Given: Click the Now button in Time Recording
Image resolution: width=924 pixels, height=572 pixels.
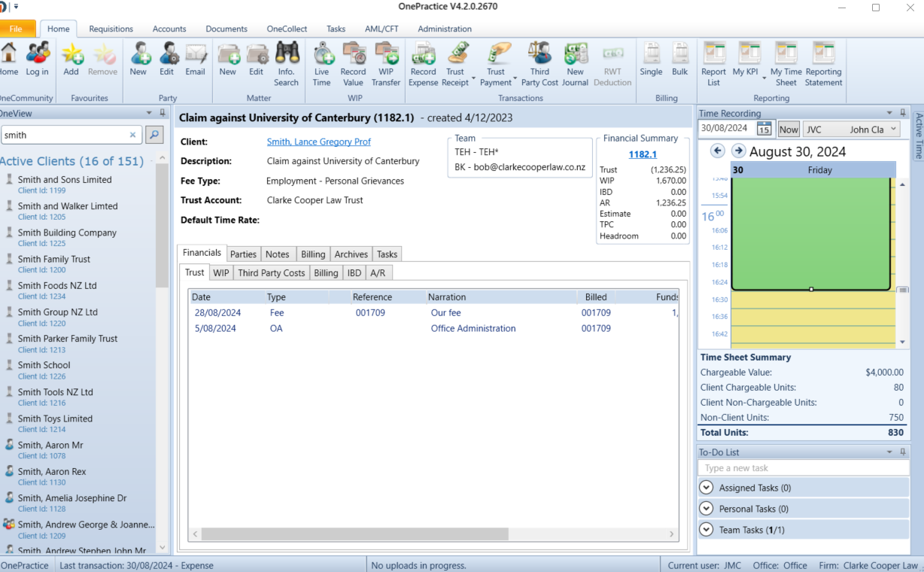Looking at the screenshot, I should (x=788, y=129).
